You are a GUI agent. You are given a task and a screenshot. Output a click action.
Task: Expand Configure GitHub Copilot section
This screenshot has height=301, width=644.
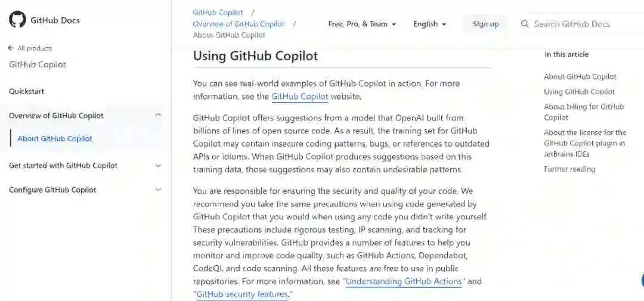(x=158, y=190)
